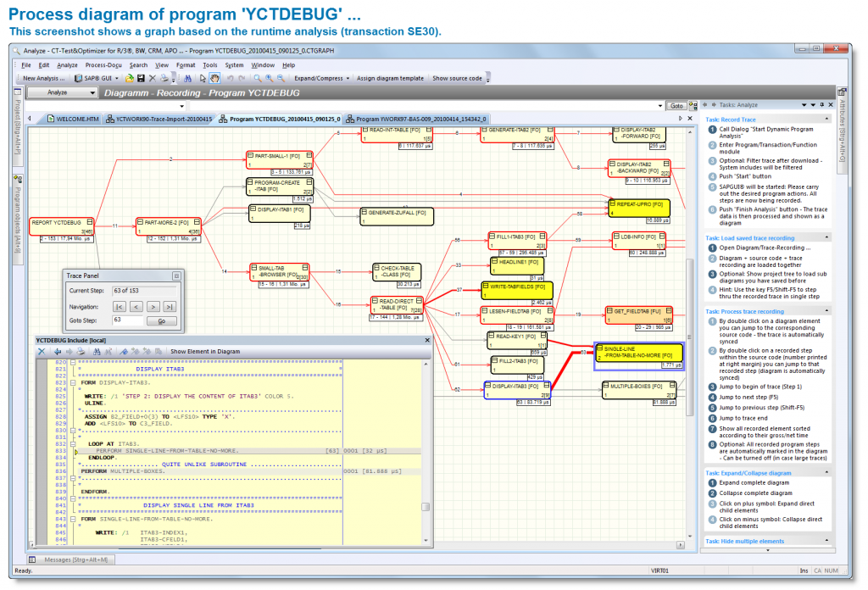Collapse REPEAT-UPRO node via its minus symbol

tap(613, 203)
